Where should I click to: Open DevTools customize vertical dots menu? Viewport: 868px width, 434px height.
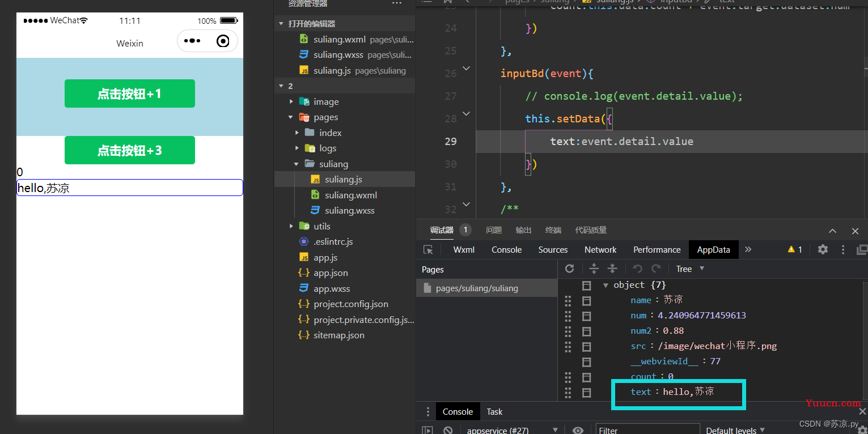[x=843, y=249]
